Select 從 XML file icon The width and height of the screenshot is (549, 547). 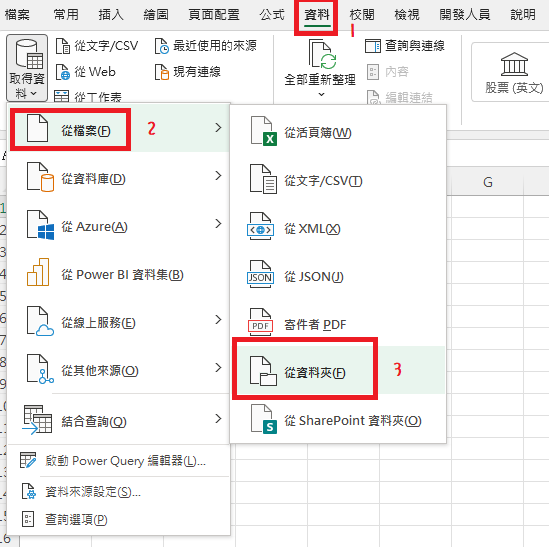click(260, 226)
